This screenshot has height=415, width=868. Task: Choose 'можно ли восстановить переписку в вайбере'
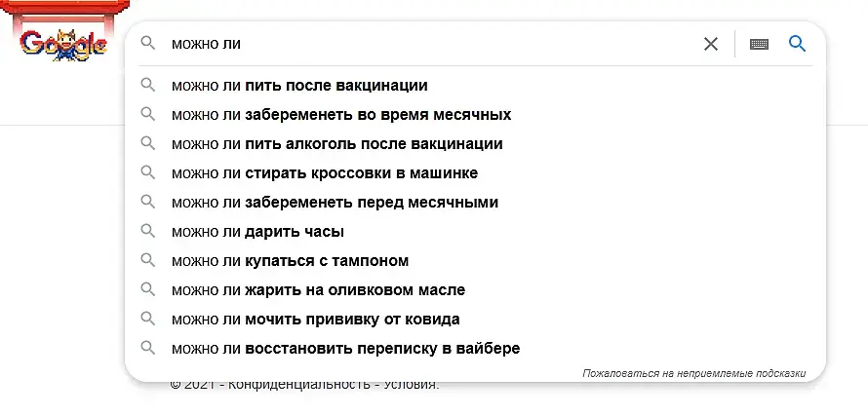(345, 349)
